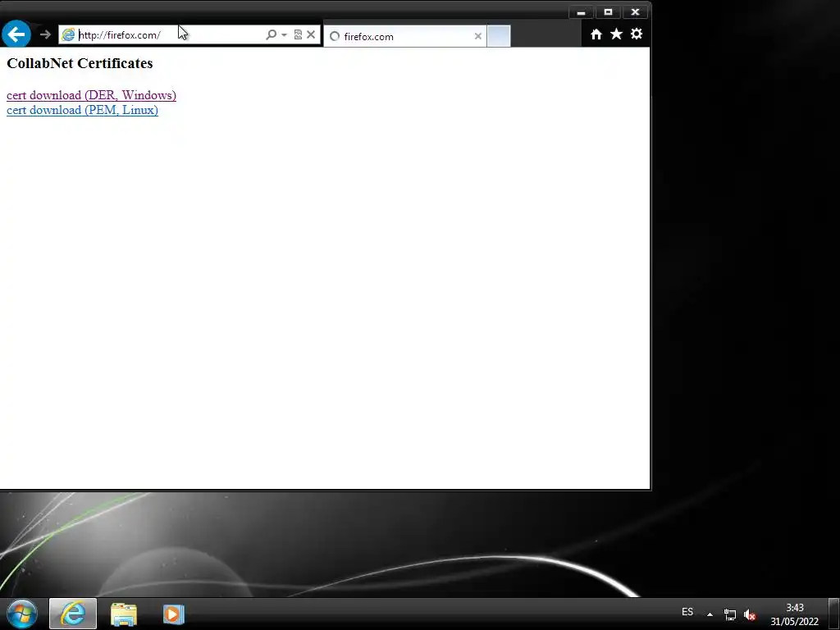Toggle Compatibility View broken-page icon
The width and height of the screenshot is (840, 630).
[x=298, y=34]
